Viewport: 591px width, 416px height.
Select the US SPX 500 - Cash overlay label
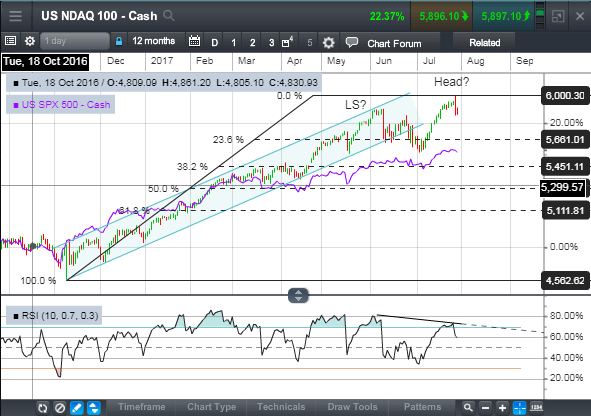(61, 105)
